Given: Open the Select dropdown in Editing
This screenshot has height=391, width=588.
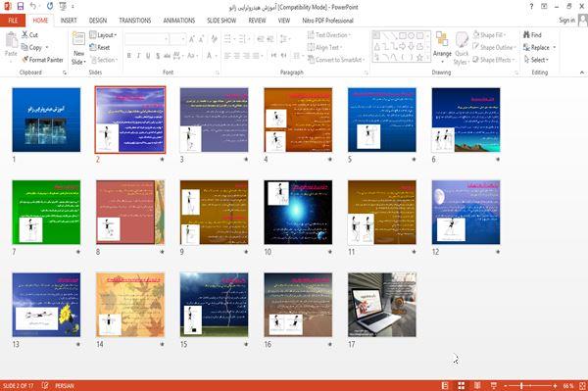Looking at the screenshot, I should pos(536,60).
